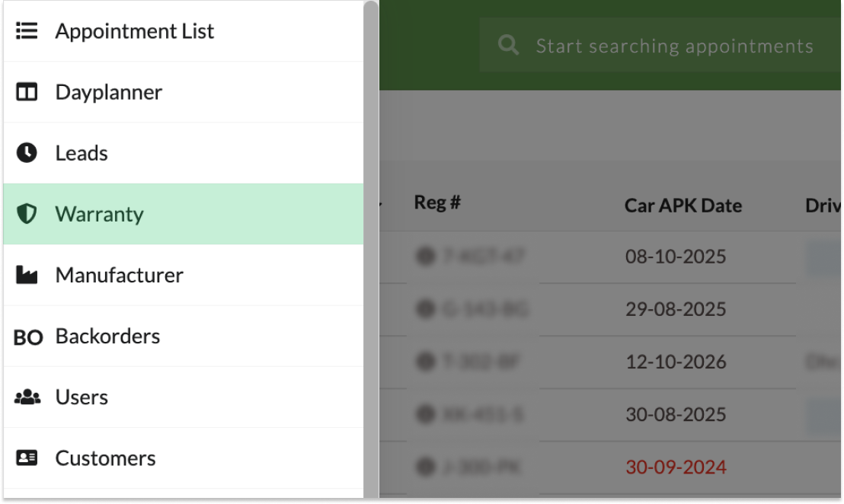Click the Dayplanner columns icon

(27, 92)
